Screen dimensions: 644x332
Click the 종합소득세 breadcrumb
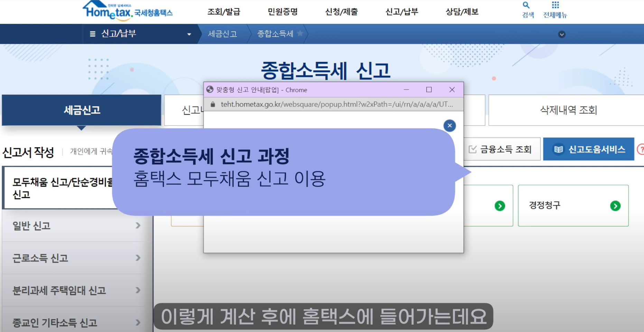click(x=275, y=34)
